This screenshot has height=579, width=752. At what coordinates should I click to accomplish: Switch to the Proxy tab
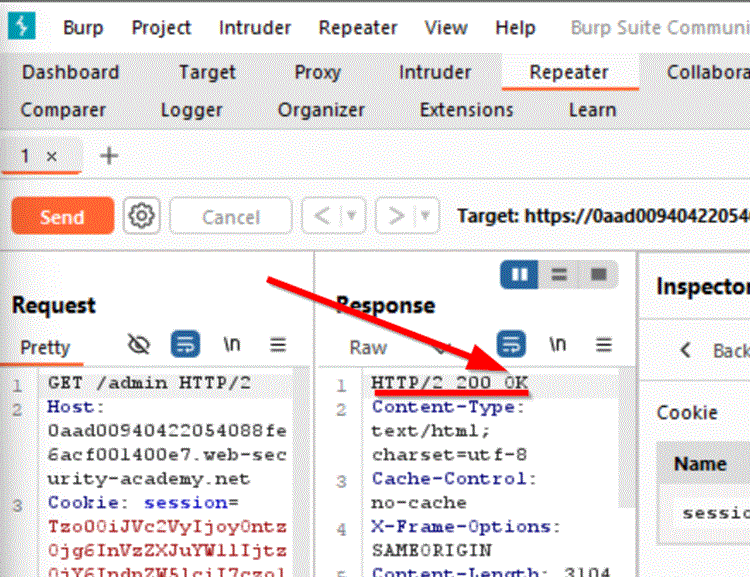pyautogui.click(x=317, y=72)
